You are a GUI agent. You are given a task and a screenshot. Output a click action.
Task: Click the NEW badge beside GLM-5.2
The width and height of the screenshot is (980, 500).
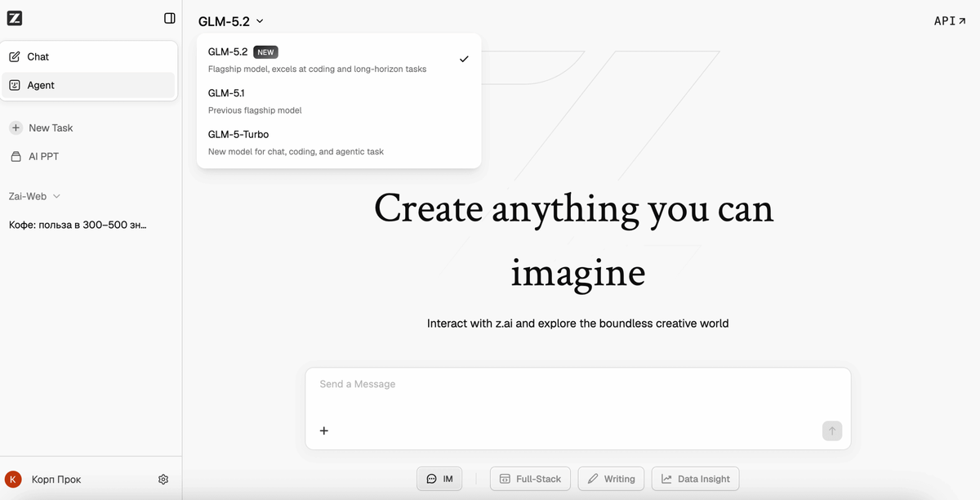tap(265, 52)
